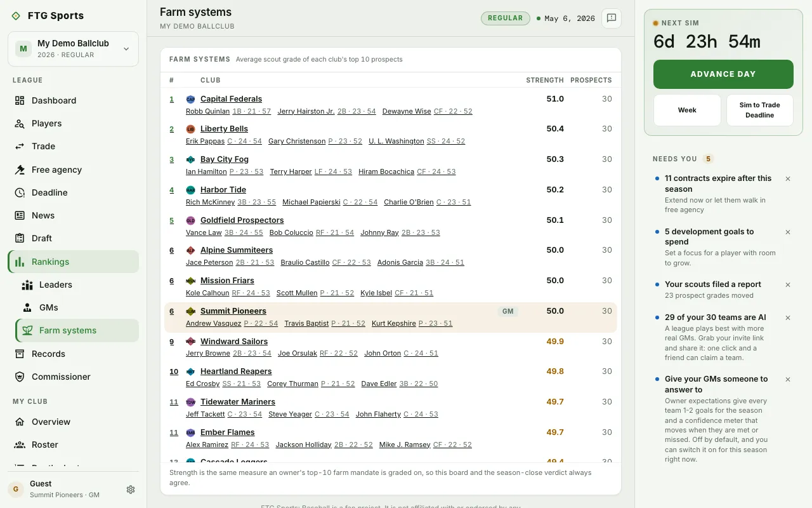Dismiss the Give your GMs notification
This screenshot has width=812, height=508.
point(788,380)
